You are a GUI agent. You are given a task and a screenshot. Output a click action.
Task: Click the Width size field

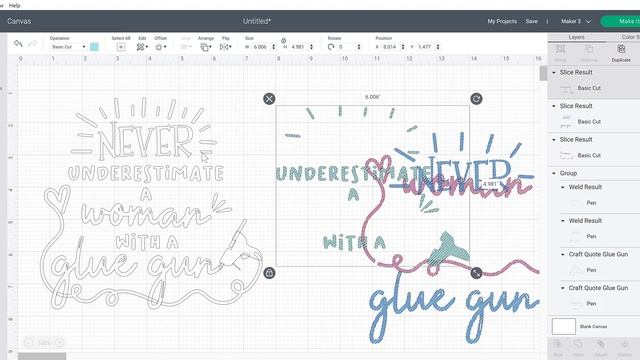261,47
